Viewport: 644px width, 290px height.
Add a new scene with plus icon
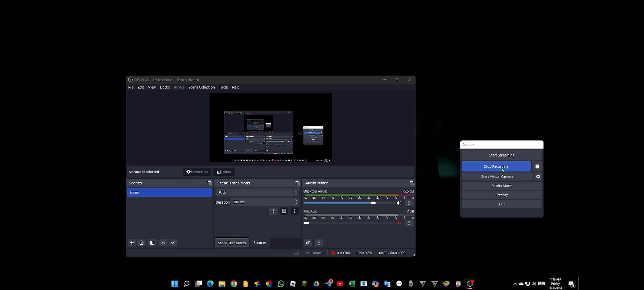pyautogui.click(x=132, y=243)
